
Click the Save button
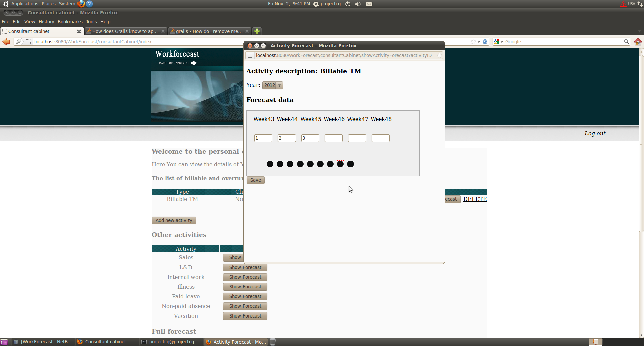(255, 180)
